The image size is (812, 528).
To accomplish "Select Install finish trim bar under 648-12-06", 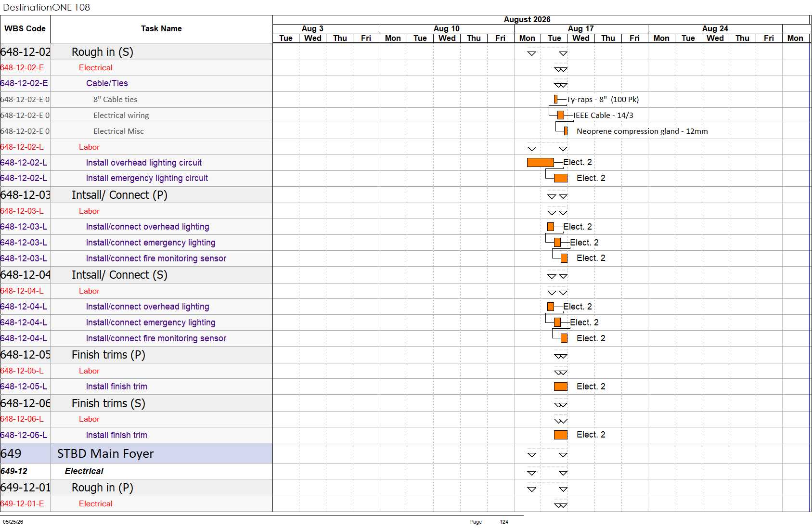I will pyautogui.click(x=561, y=435).
